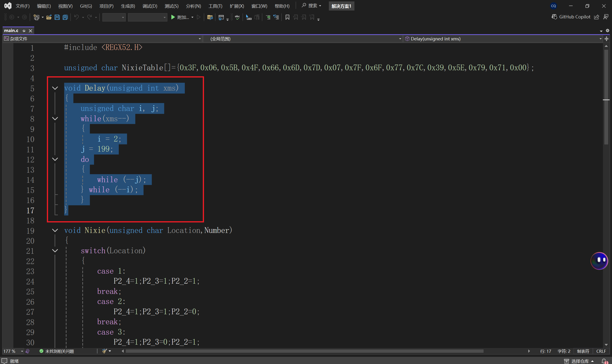
Task: Toggle the pin on main.c tab
Action: [24, 31]
